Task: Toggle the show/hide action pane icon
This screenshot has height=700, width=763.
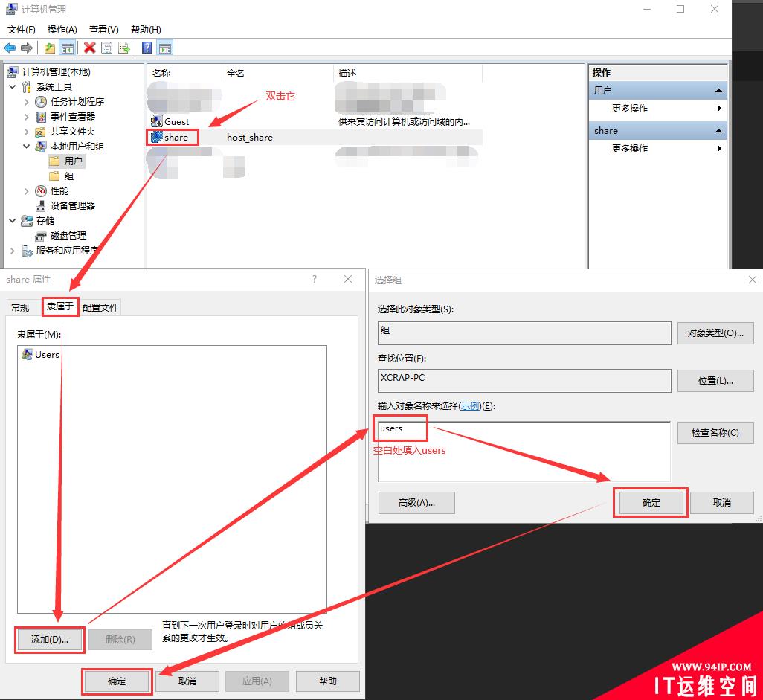Action: 165,48
